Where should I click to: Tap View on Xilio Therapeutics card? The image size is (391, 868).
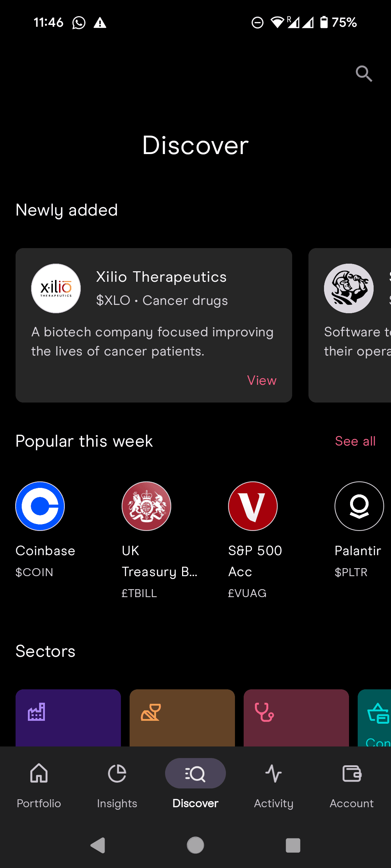pyautogui.click(x=262, y=380)
